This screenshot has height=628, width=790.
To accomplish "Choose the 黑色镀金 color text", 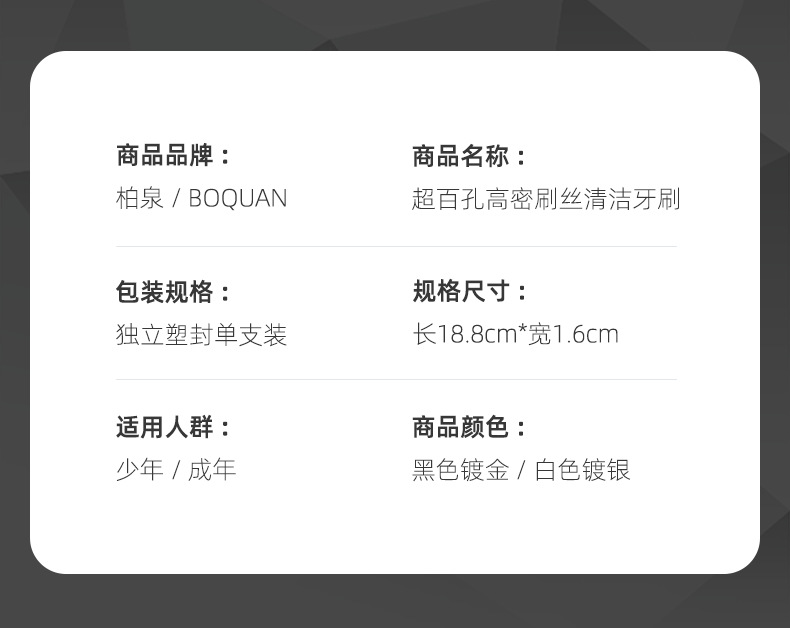I will pos(460,470).
